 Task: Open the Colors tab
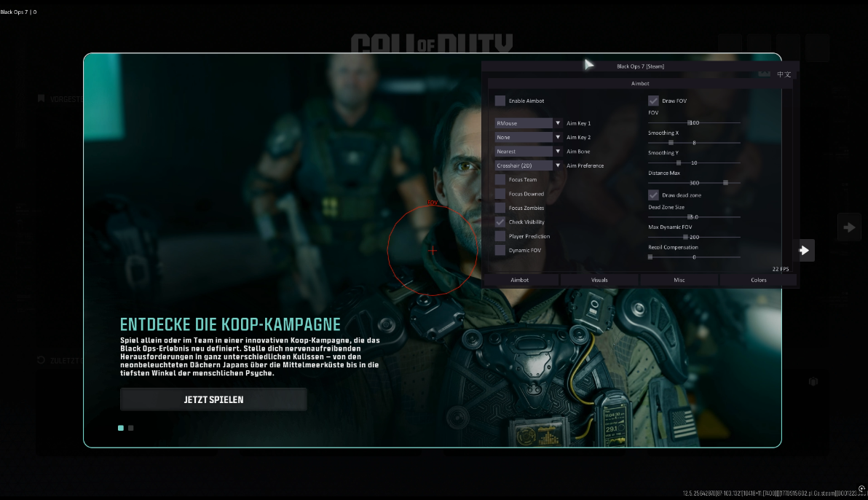point(758,280)
